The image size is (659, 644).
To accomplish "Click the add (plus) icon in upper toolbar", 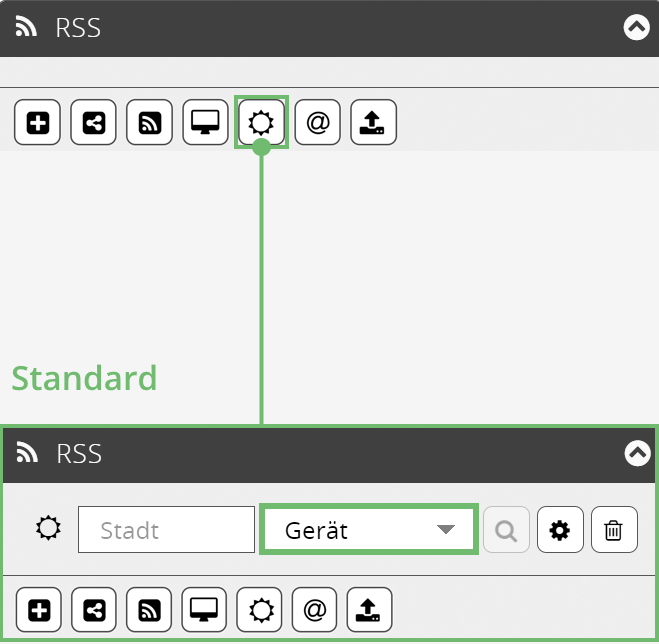I will point(38,123).
